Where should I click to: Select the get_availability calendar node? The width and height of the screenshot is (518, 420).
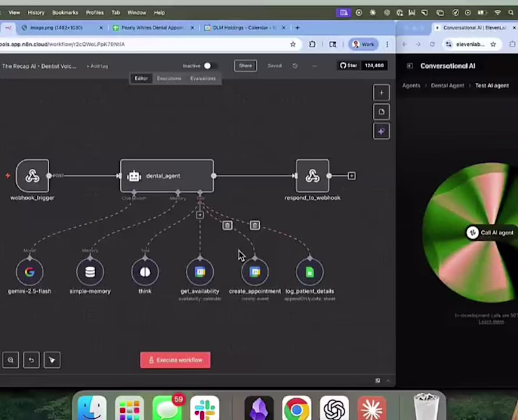pos(200,272)
